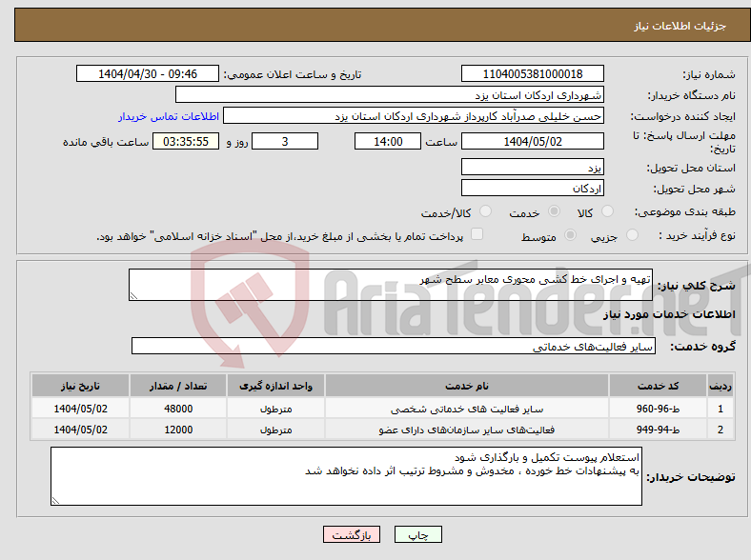751x560 pixels.
Task: Click the توضیحات خریدار text area
Action: pos(346,476)
